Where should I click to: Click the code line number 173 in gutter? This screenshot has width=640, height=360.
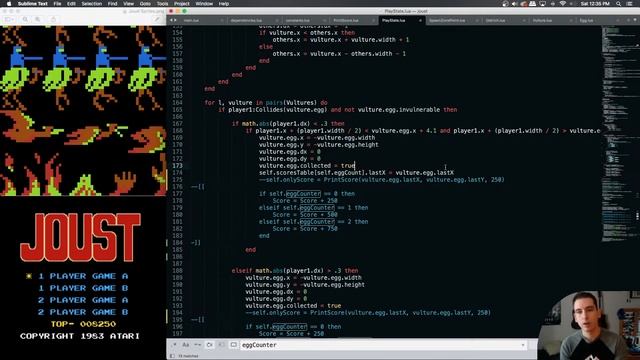tap(177, 166)
